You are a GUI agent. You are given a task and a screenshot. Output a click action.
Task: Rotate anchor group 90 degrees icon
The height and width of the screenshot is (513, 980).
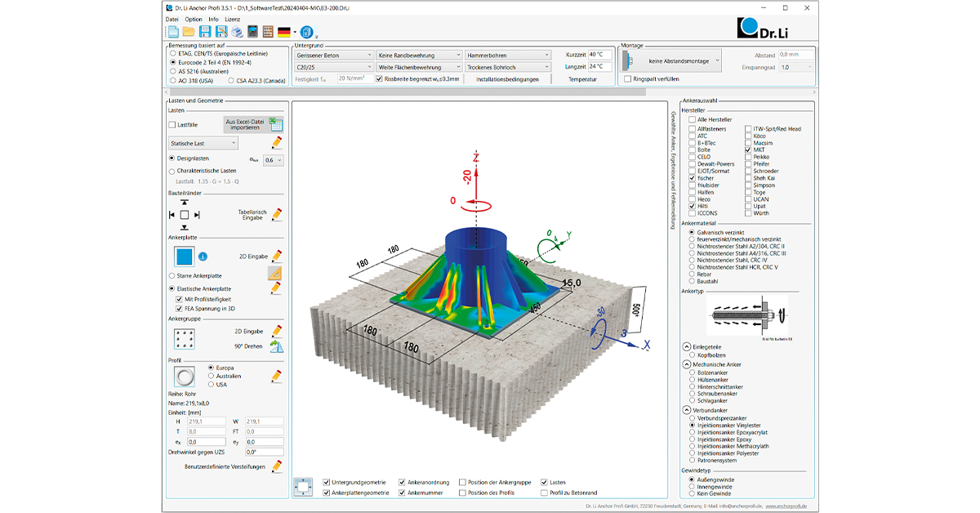pos(277,346)
